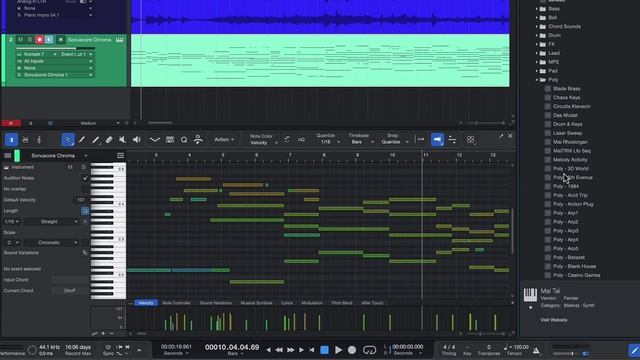Switch to the Sound Variations lane tab
This screenshot has width=640, height=360.
(216, 303)
